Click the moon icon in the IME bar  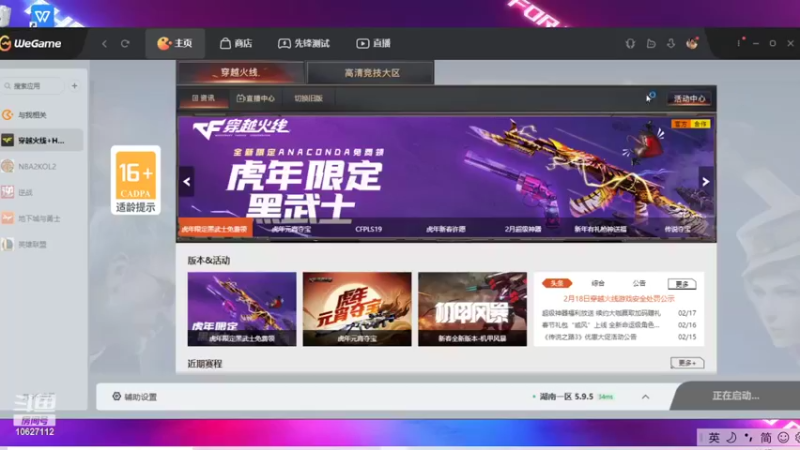731,438
